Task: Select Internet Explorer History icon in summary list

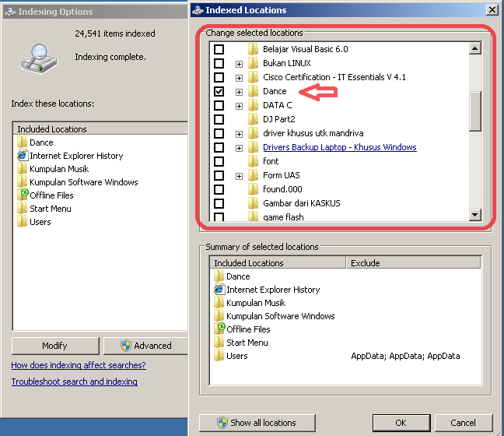Action: [219, 289]
